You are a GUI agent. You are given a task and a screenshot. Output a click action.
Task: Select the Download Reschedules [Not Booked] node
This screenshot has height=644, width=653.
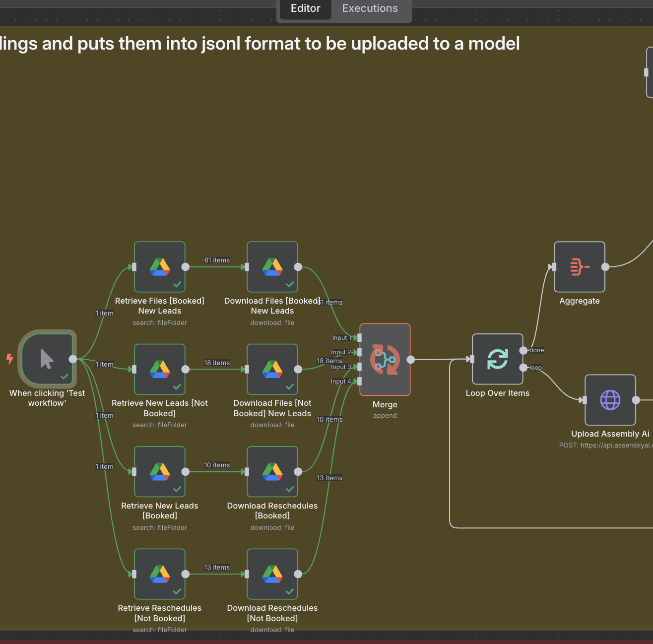tap(272, 574)
